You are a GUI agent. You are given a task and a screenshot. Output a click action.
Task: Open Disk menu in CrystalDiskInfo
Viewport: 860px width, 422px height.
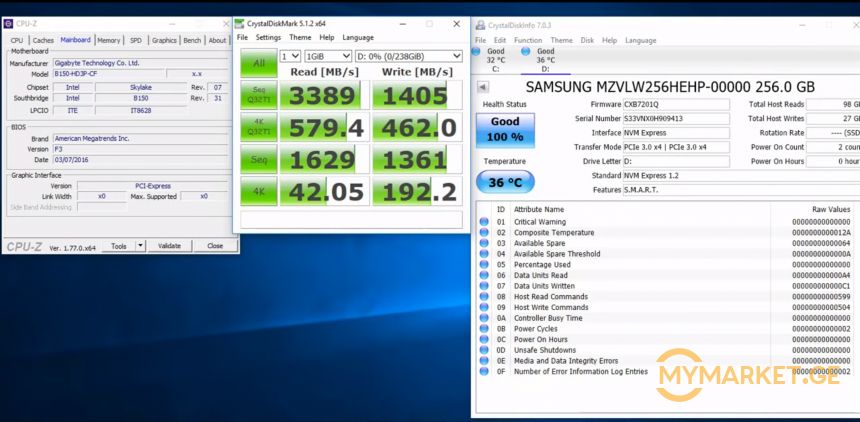click(587, 41)
